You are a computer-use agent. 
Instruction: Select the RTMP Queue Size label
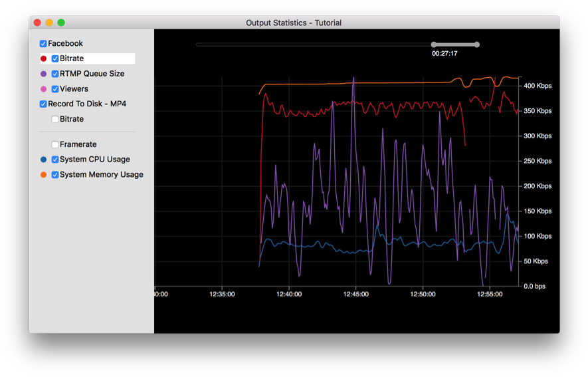[x=92, y=74]
